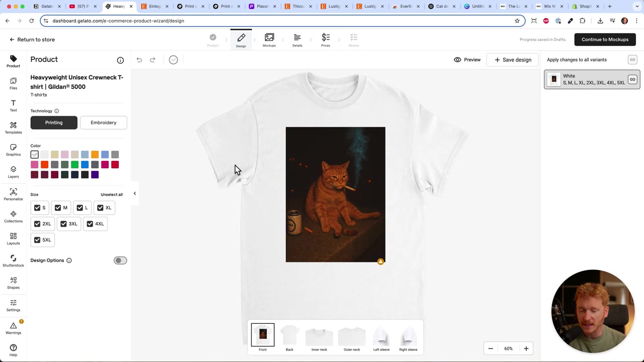Open the Product panel in sidebar
Viewport: 644px width, 362px height.
[13, 61]
